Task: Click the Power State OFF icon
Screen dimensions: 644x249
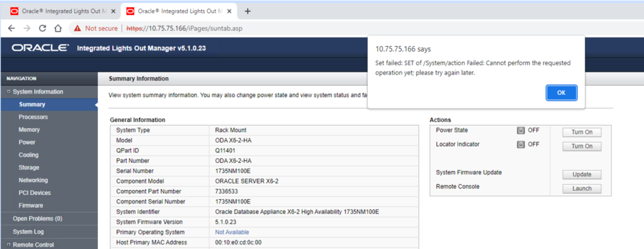Action: [520, 131]
